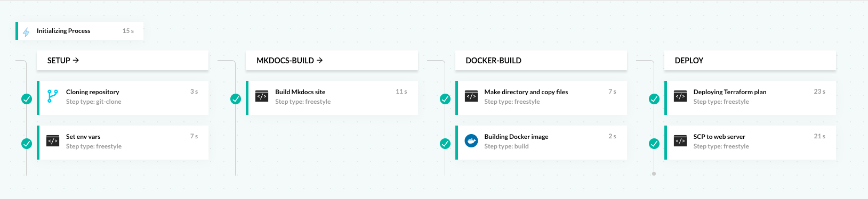The image size is (868, 199).
Task: Select the DEPLOY stage header
Action: (x=750, y=61)
